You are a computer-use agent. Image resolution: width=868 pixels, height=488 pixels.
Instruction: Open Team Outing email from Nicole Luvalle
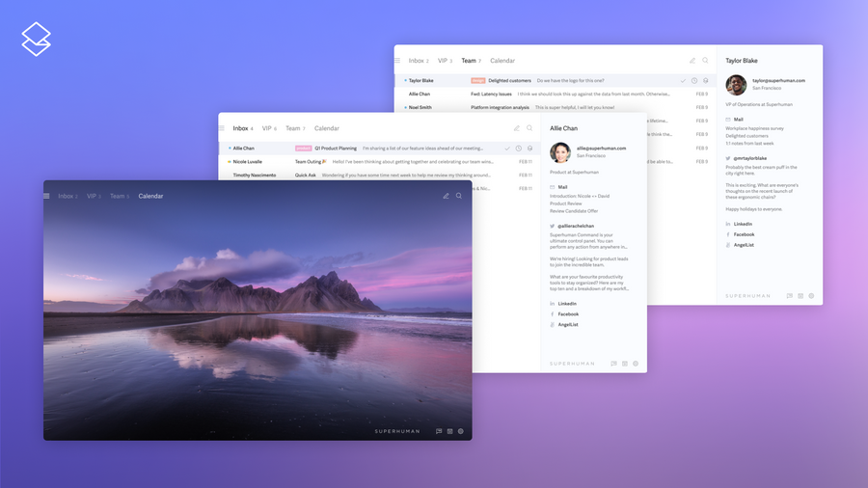380,162
